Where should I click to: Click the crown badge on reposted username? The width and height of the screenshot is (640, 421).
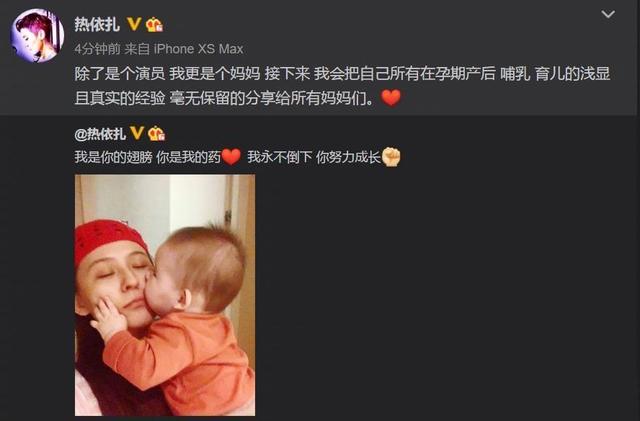point(156,134)
